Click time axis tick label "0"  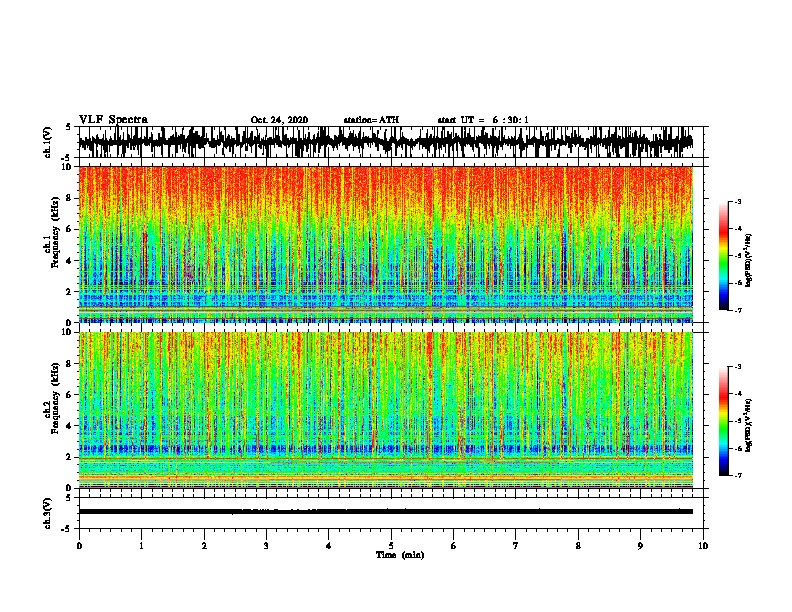click(79, 546)
